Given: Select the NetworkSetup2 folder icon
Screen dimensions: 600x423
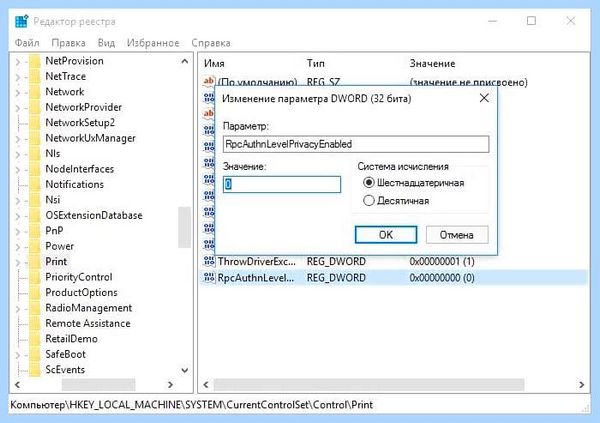Looking at the screenshot, I should click(x=35, y=123).
